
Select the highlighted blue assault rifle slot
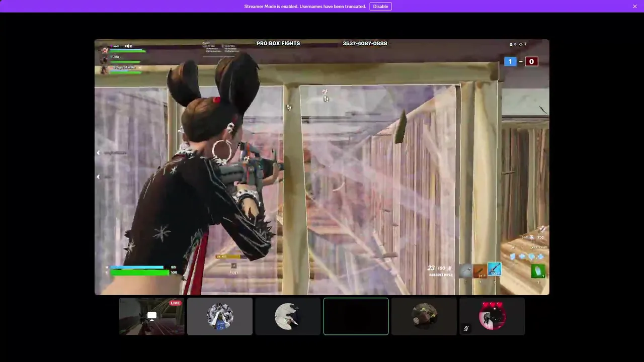(494, 269)
